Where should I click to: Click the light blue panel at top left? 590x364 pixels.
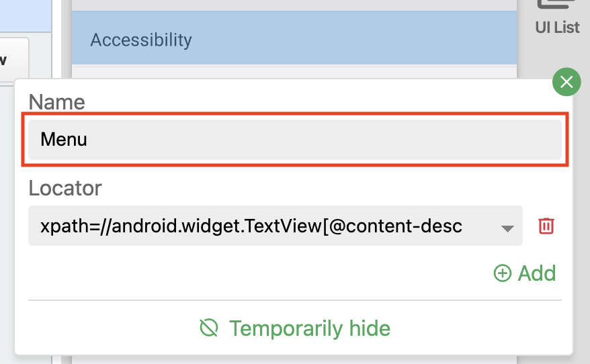coord(26,16)
